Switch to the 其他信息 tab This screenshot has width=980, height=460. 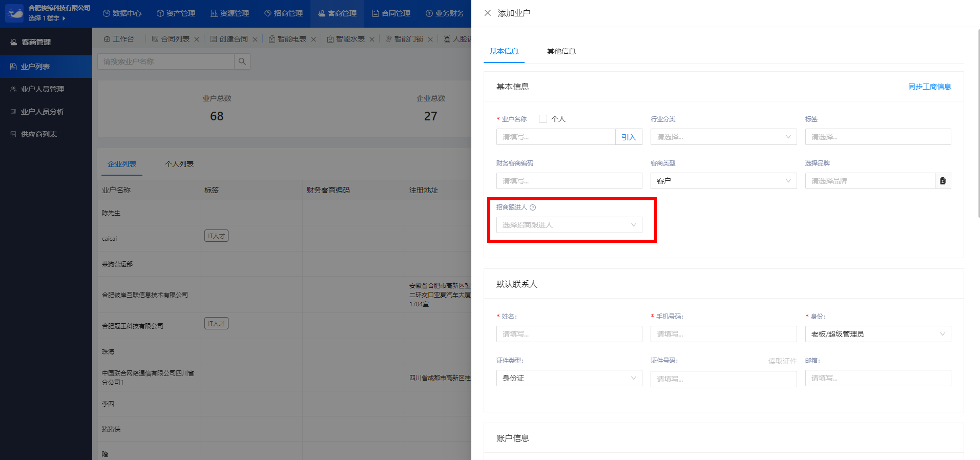(x=561, y=51)
